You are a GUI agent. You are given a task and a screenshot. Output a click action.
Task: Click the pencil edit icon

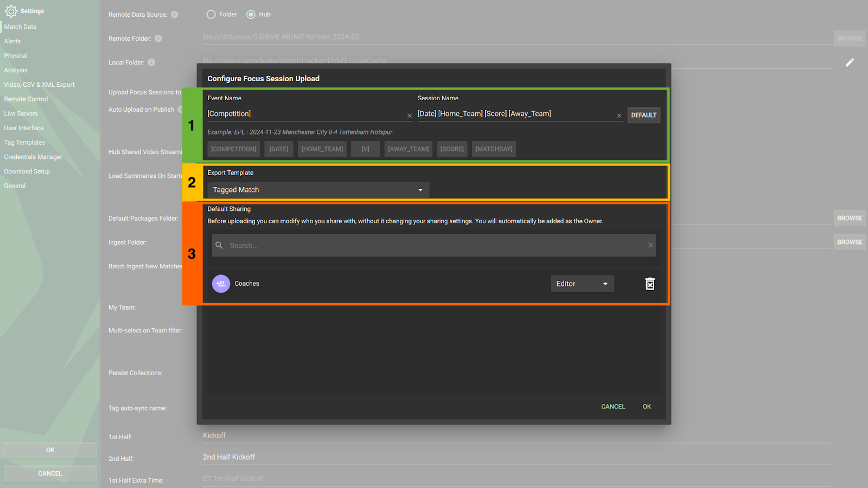(850, 62)
